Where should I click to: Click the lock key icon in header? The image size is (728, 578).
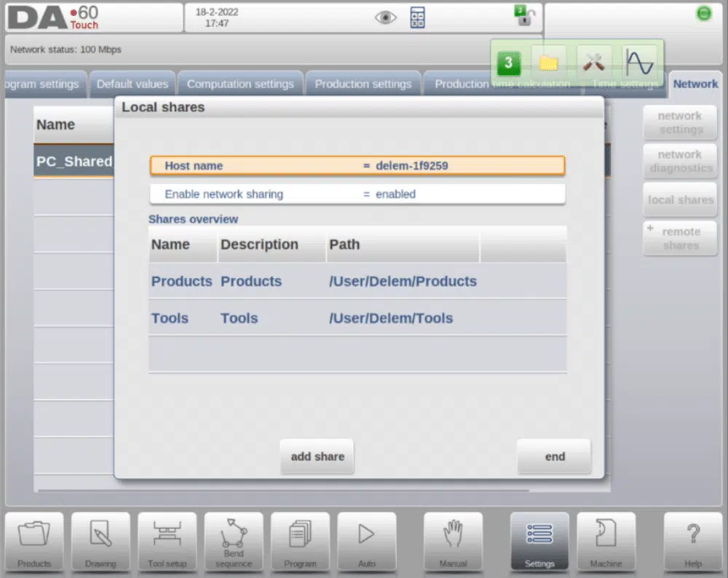pos(525,16)
